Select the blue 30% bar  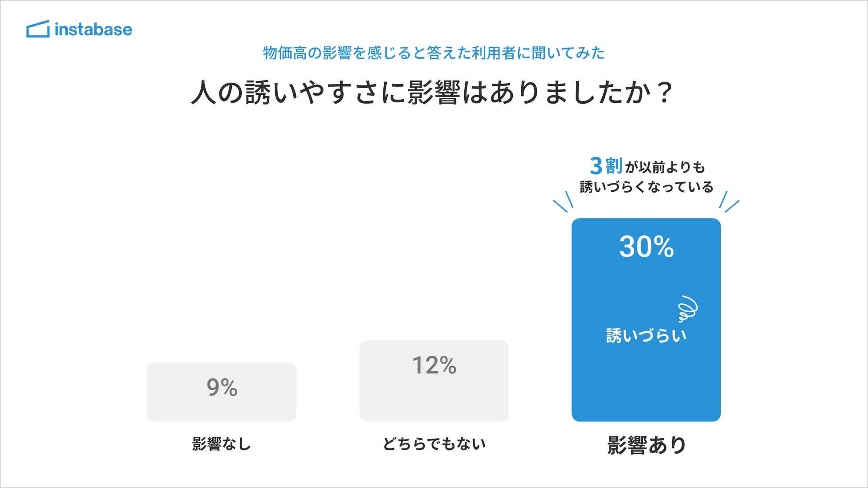[646, 320]
